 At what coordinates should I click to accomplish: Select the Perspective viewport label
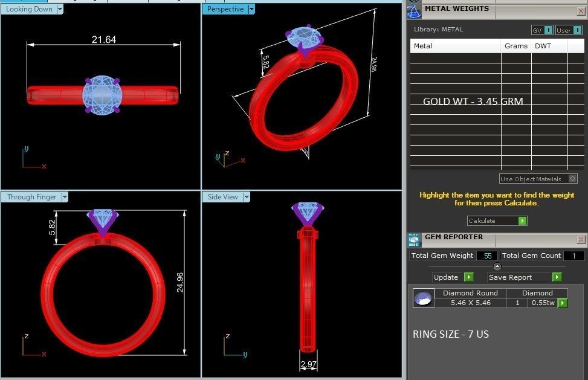pos(225,9)
